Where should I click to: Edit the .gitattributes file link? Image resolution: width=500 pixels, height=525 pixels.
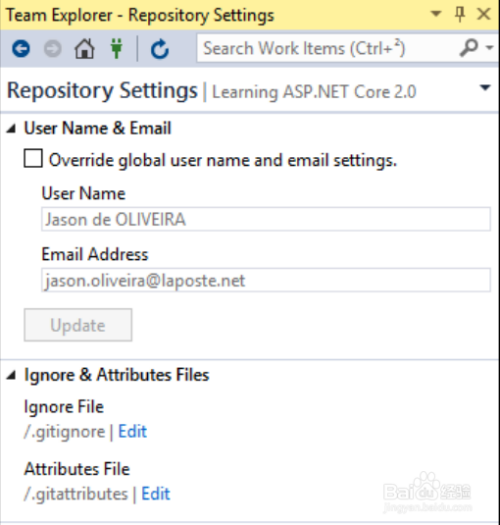[x=156, y=494]
